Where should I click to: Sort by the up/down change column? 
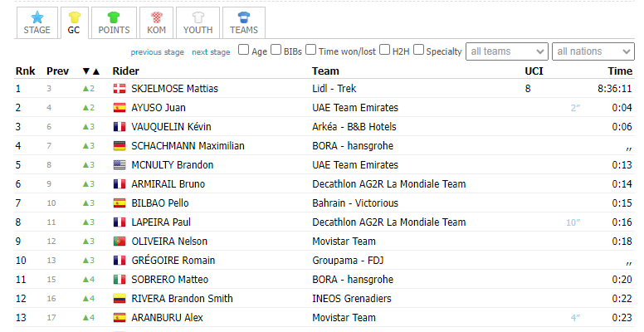(90, 71)
